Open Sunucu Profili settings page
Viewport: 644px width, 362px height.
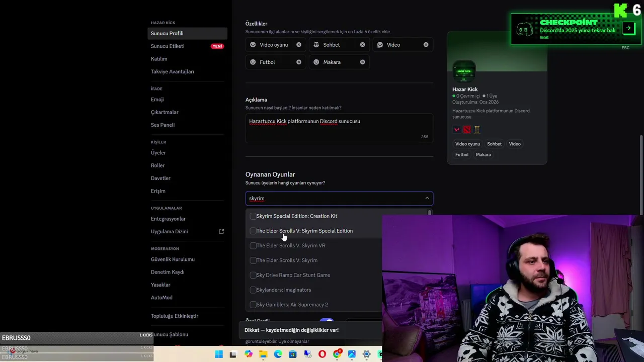pyautogui.click(x=188, y=33)
